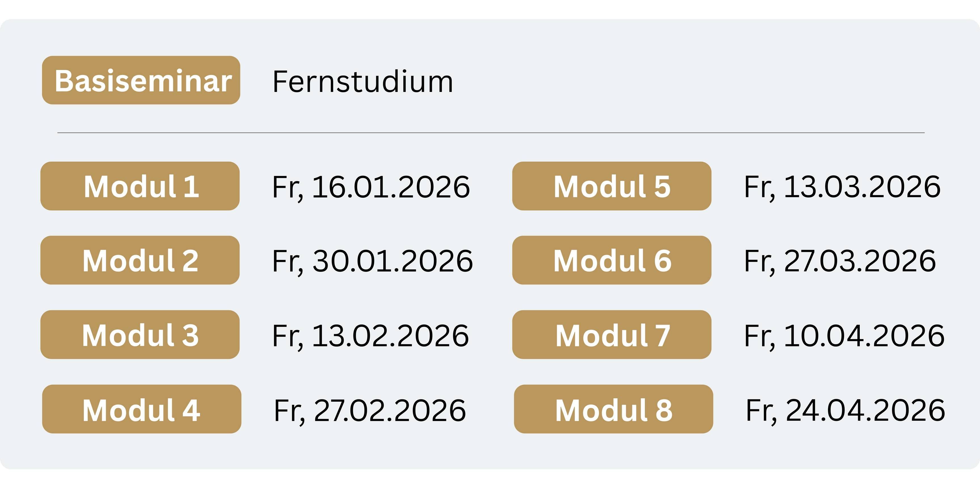This screenshot has height=488, width=980.
Task: Select the Modul 6 badge
Action: click(612, 260)
